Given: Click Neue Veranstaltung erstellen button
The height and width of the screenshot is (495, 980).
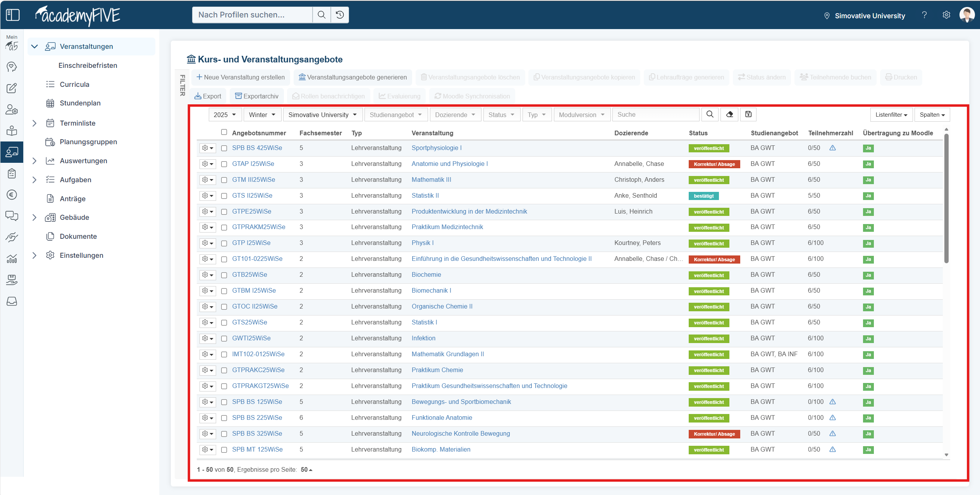Looking at the screenshot, I should coord(241,77).
